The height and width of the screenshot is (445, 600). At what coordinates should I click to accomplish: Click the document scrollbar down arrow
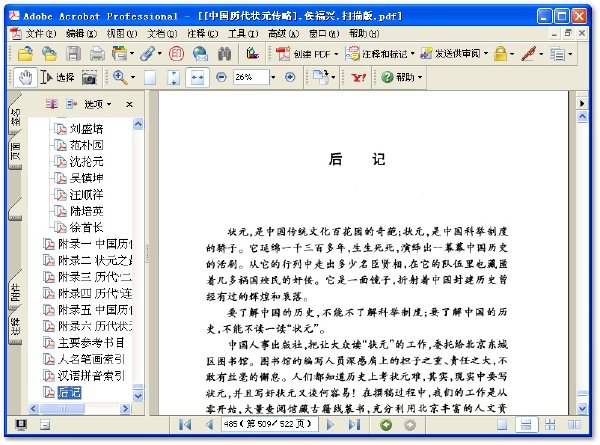[582, 409]
